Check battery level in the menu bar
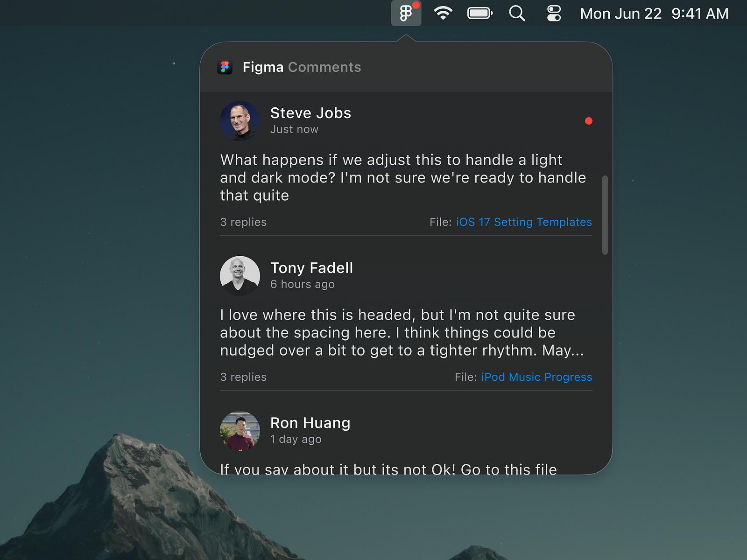747x560 pixels. click(x=480, y=14)
